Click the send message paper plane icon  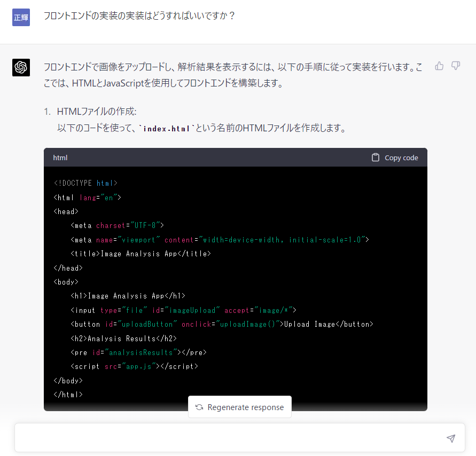tap(451, 438)
